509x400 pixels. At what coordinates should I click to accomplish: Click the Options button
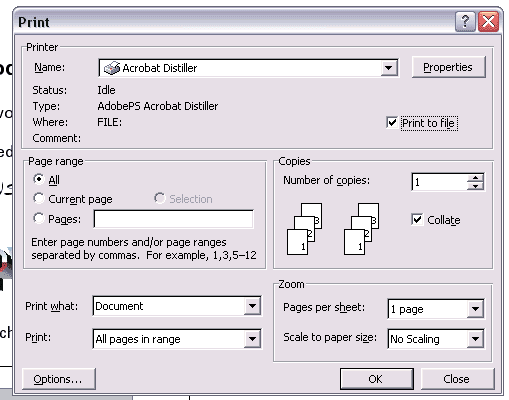(59, 379)
